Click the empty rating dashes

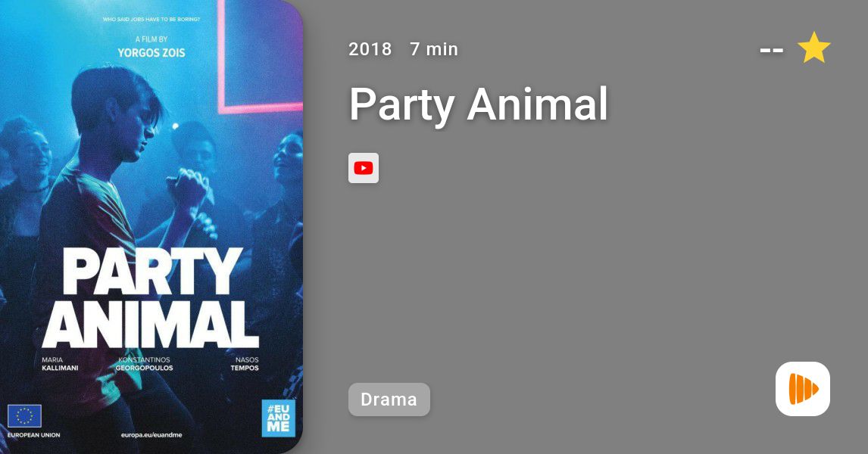(x=771, y=51)
